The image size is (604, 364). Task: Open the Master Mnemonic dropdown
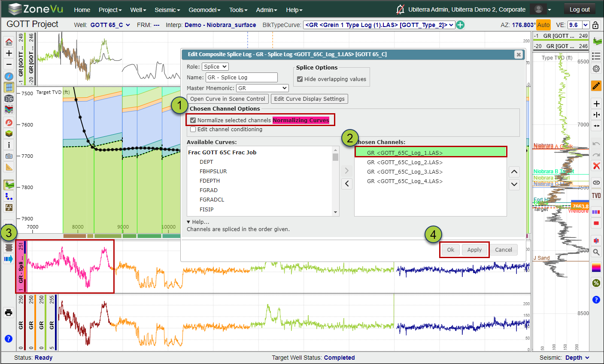(262, 88)
